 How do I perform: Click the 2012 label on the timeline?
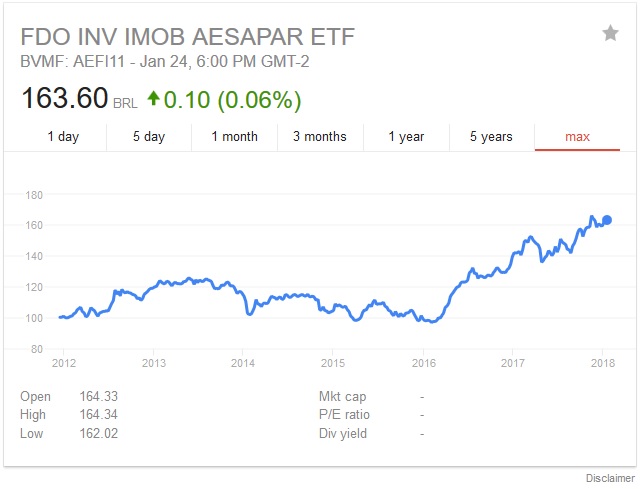pos(64,362)
